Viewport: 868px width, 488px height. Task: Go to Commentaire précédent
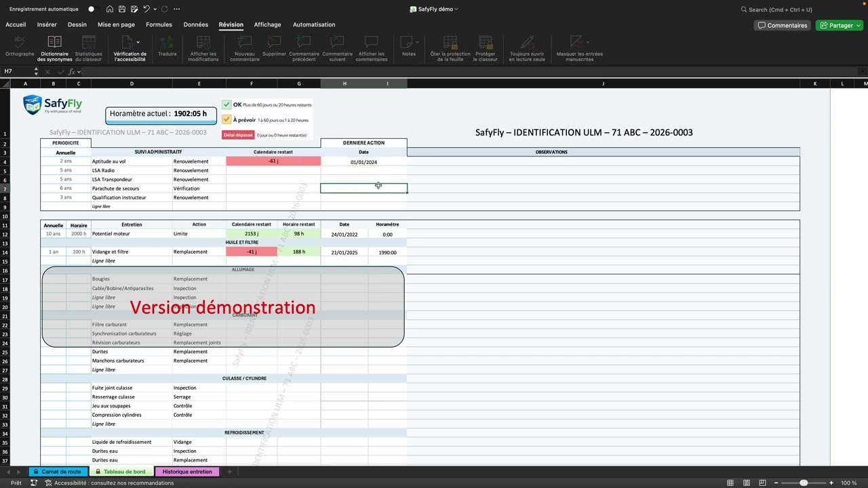pos(304,49)
